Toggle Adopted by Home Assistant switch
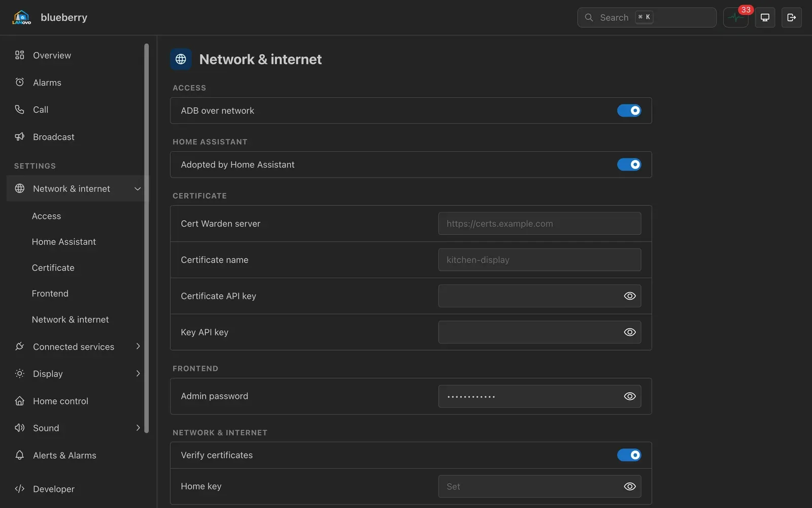Viewport: 812px width, 508px height. [629, 165]
